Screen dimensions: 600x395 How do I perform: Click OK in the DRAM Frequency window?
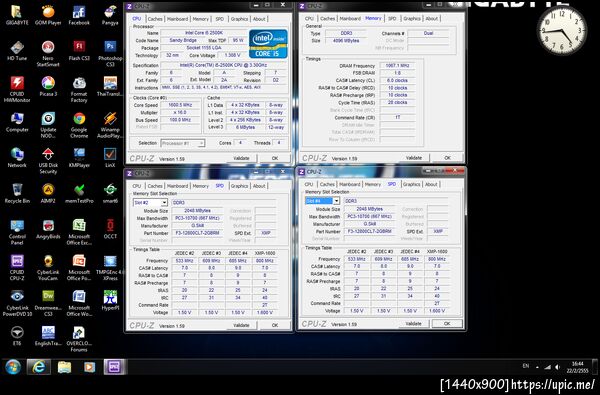pyautogui.click(x=447, y=158)
